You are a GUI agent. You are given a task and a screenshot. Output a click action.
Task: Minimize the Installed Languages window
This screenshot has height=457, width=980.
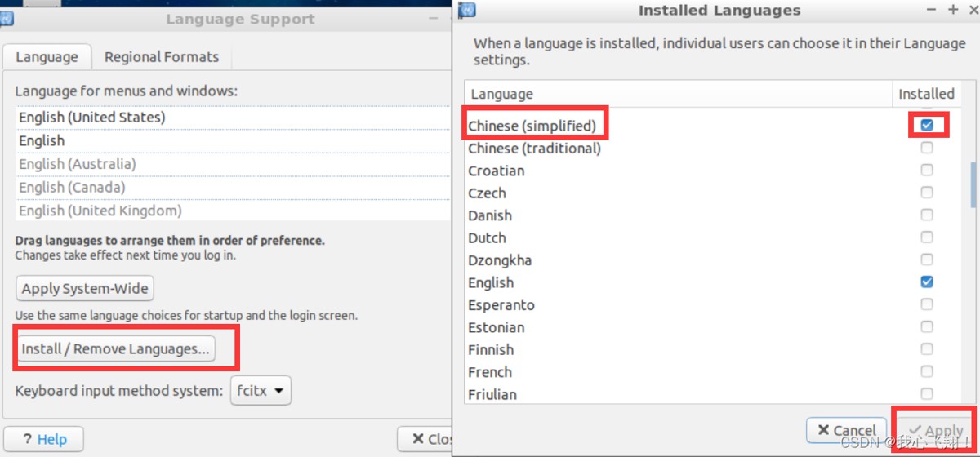click(x=933, y=10)
